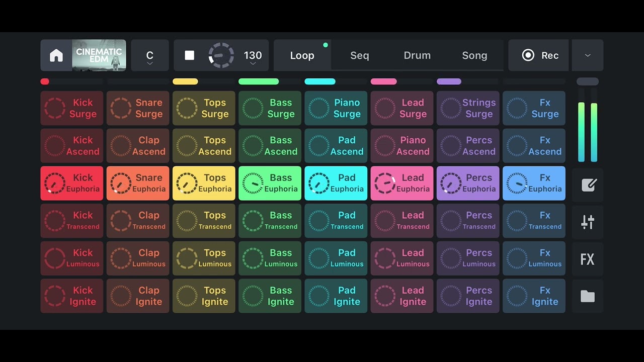Trigger the Piano Surge loop pad
The height and width of the screenshot is (362, 644).
coord(336,108)
